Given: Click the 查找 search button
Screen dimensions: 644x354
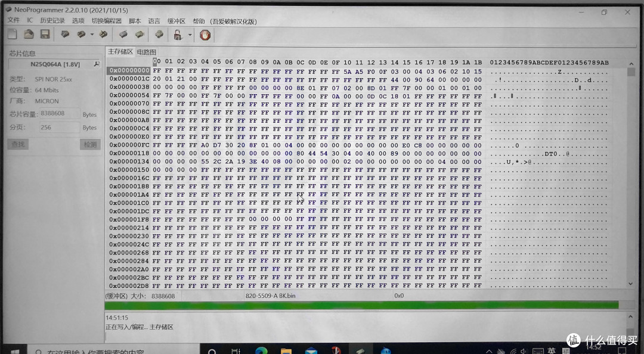Looking at the screenshot, I should pos(18,144).
